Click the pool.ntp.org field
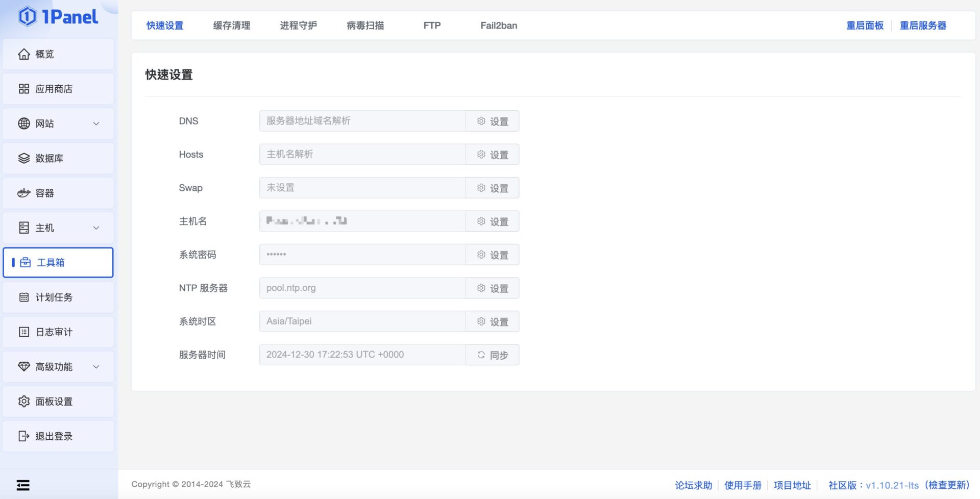 point(362,288)
